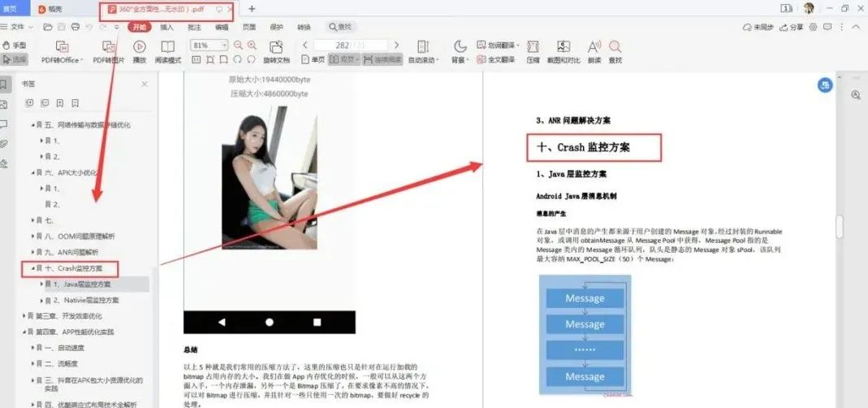Open screenshot and compare tool
The width and height of the screenshot is (868, 408).
564,52
